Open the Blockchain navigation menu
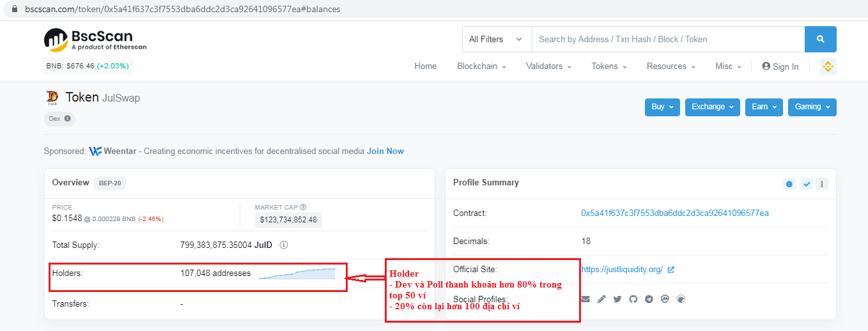This screenshot has width=868, height=331. click(x=481, y=66)
